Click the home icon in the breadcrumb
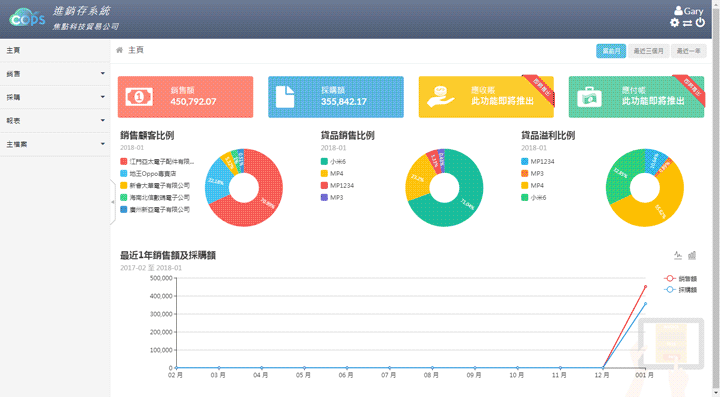The image size is (720, 397). click(119, 50)
